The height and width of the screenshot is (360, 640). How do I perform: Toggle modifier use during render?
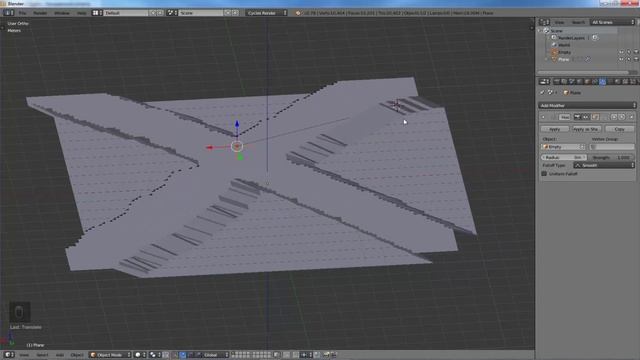pos(578,117)
